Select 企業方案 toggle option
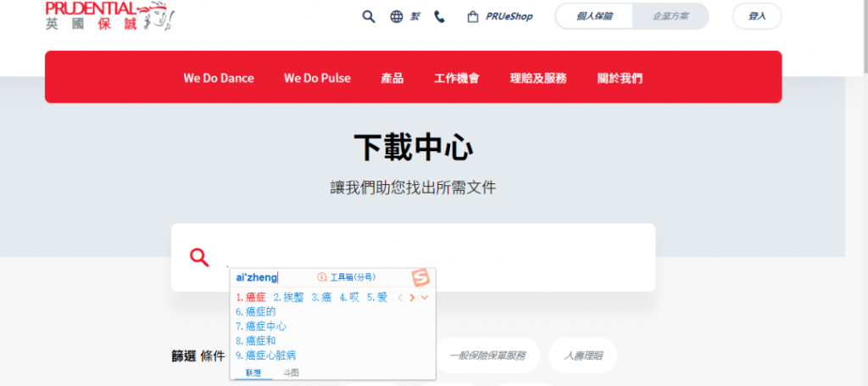 [670, 16]
